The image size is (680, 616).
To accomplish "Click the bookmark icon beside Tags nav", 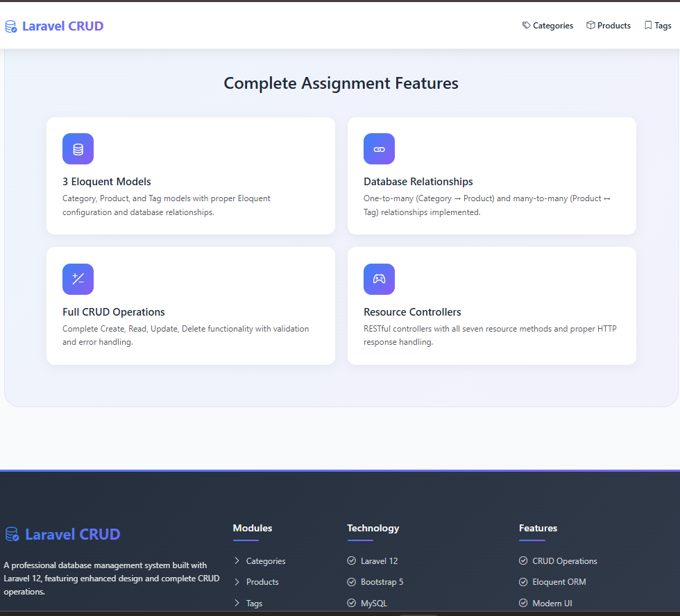I will point(648,25).
